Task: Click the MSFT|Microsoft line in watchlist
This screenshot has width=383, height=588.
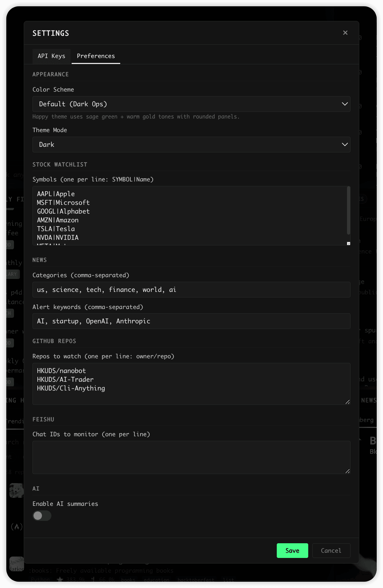Action: click(63, 202)
